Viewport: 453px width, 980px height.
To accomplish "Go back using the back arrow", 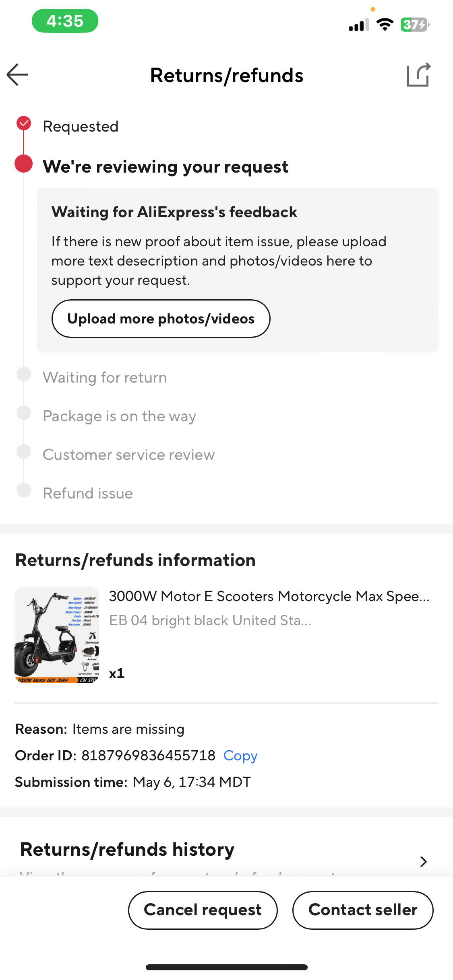I will [17, 74].
